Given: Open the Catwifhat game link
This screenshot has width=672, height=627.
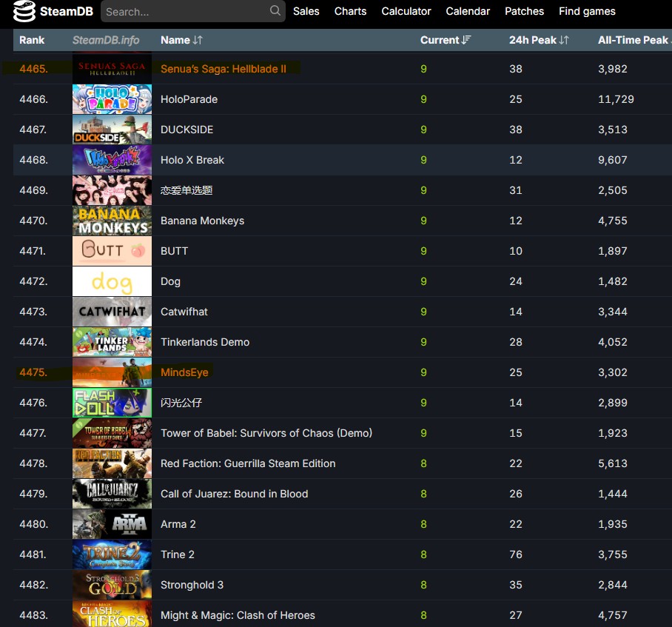Looking at the screenshot, I should [184, 312].
